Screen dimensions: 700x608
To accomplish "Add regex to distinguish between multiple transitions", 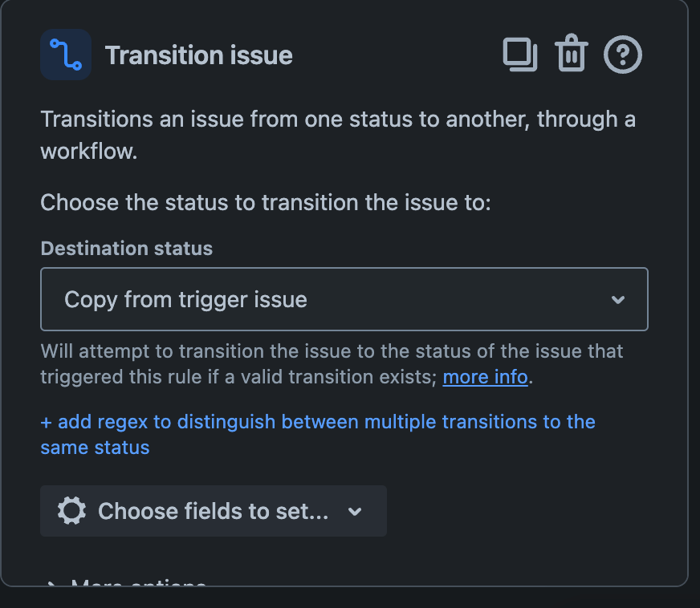I will 318,421.
